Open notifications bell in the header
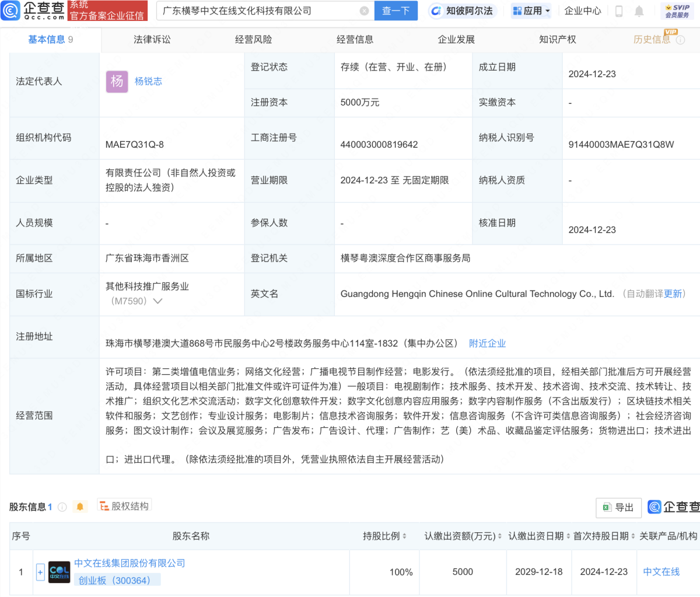The width and height of the screenshot is (700, 597). click(x=639, y=11)
